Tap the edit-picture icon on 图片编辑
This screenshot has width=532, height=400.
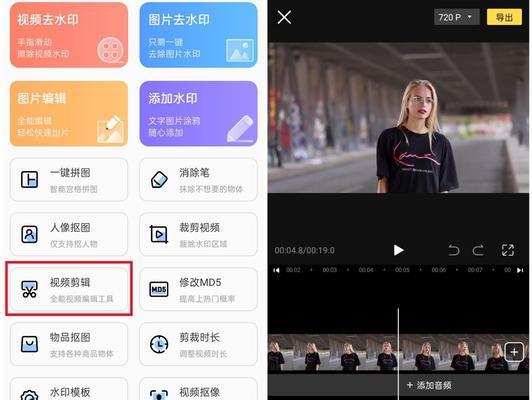point(110,129)
